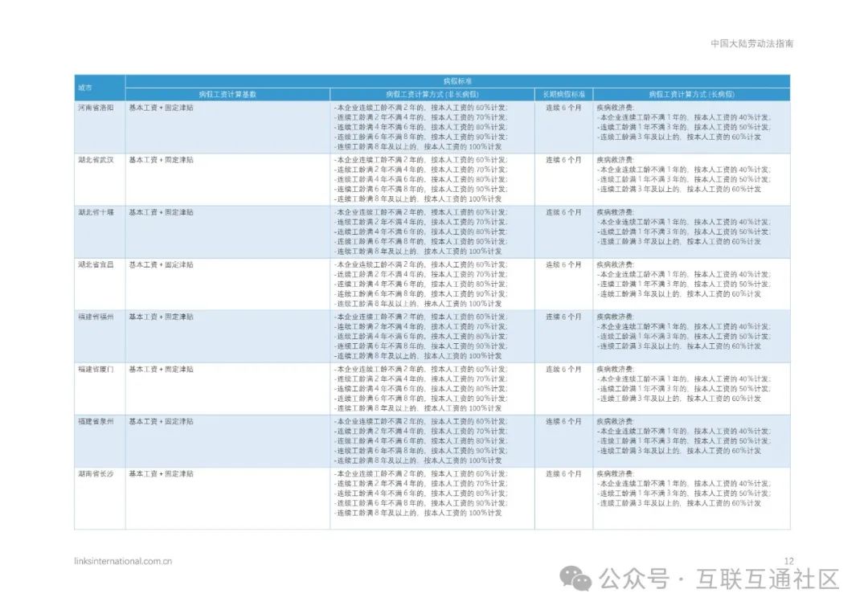This screenshot has width=868, height=614.
Task: Click 基本工资+固定津贴 in the 福建省福州 row
Action: point(161,317)
